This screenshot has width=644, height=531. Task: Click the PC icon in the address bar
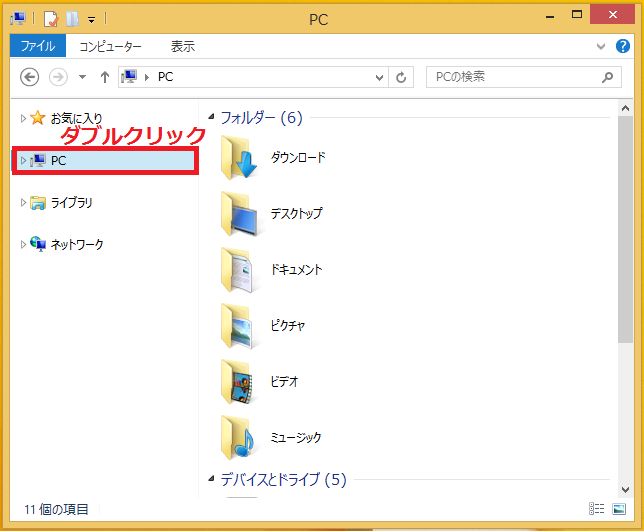[x=129, y=77]
